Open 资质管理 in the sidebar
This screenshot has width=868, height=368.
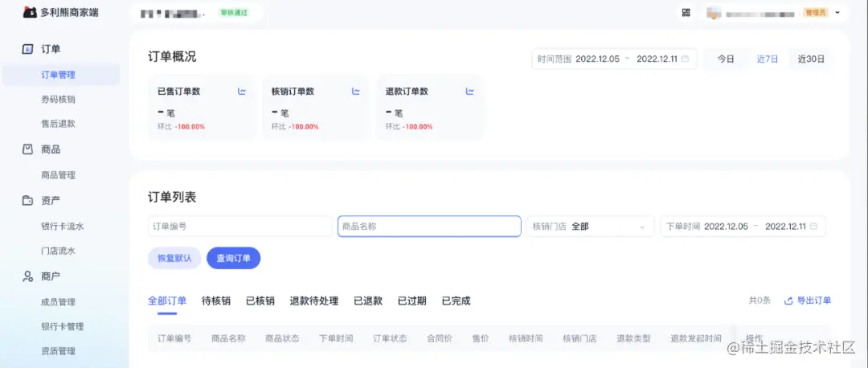click(58, 351)
